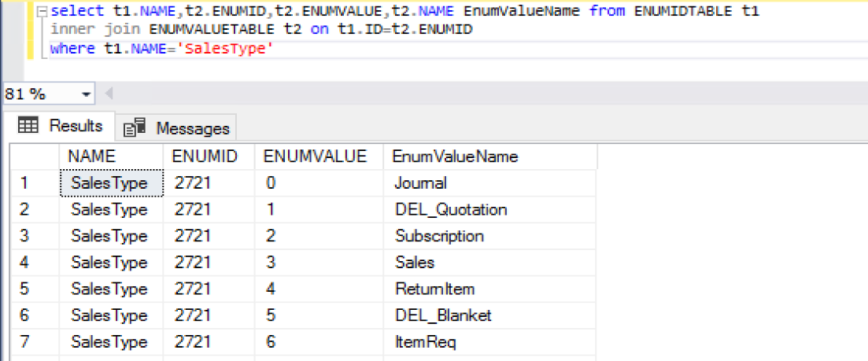This screenshot has width=868, height=361.
Task: Select the ReturnItem cell
Action: coord(434,289)
